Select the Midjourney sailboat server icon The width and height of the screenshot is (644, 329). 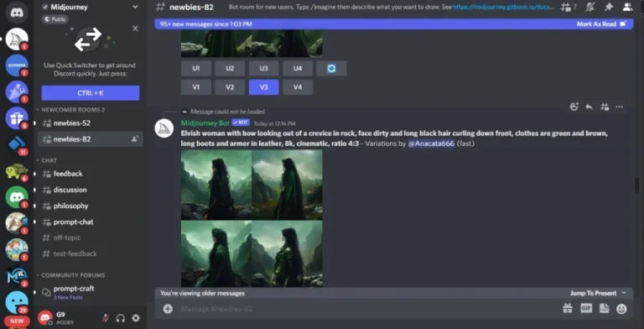click(17, 39)
